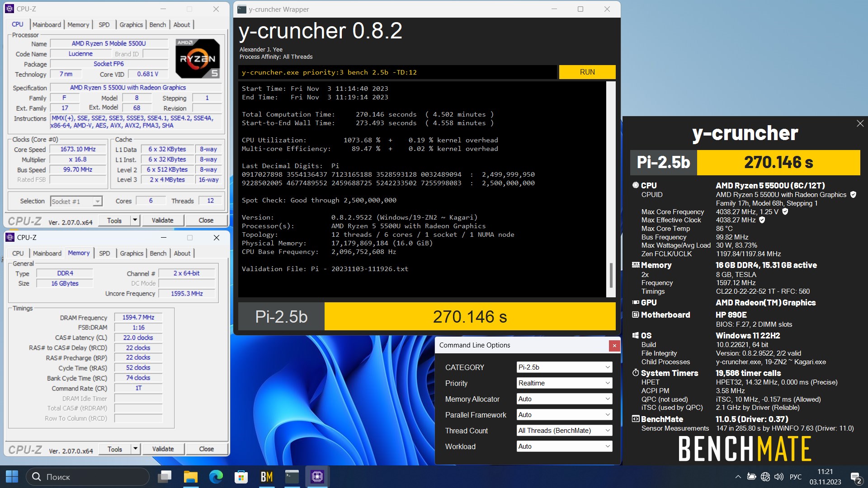Open network globe tray icon
This screenshot has height=488, width=868.
click(x=765, y=477)
